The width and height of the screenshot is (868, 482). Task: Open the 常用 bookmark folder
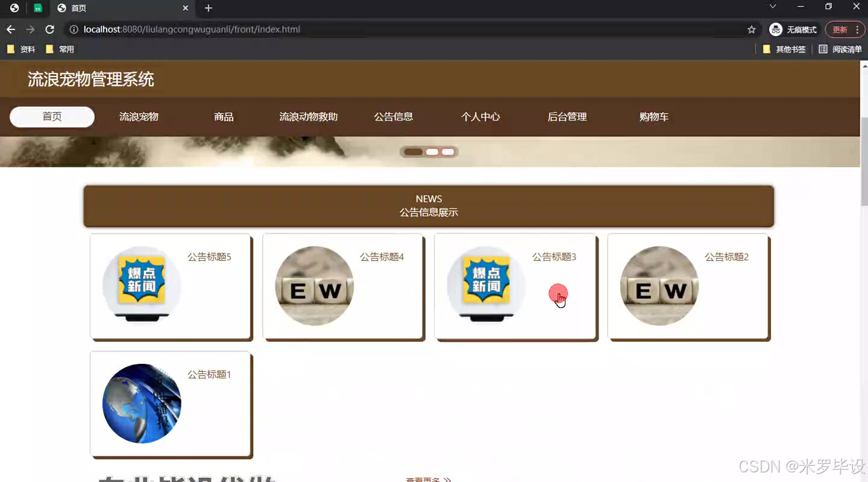click(x=60, y=49)
